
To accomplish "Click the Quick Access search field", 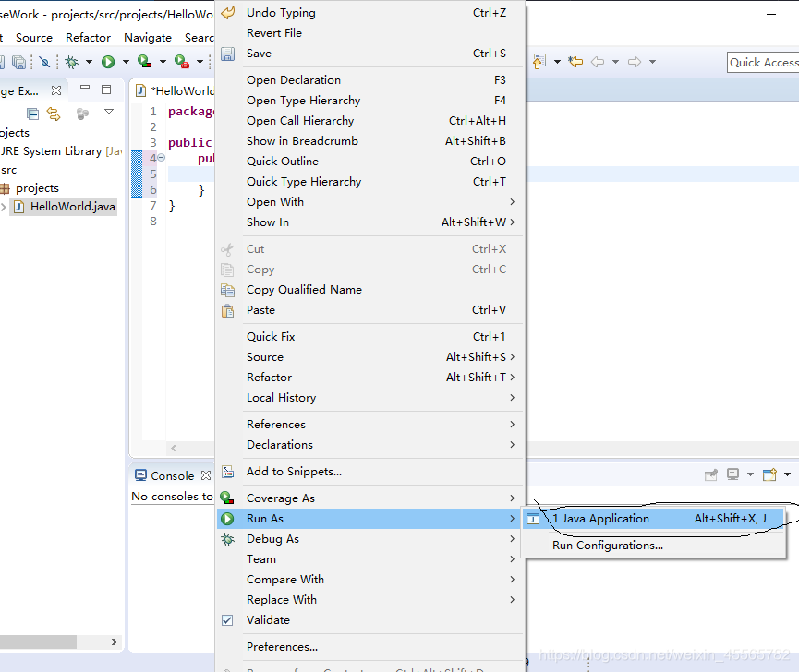I will point(763,62).
